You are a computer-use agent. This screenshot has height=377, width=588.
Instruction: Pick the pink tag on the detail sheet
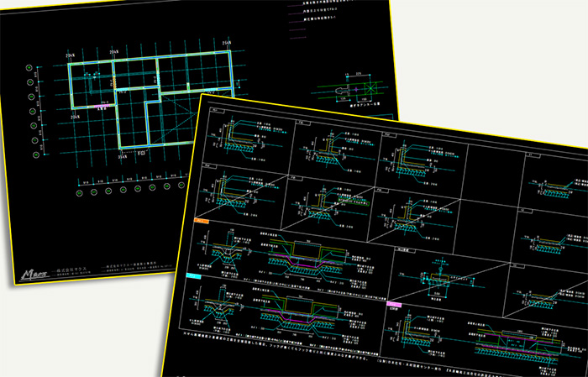pos(392,306)
